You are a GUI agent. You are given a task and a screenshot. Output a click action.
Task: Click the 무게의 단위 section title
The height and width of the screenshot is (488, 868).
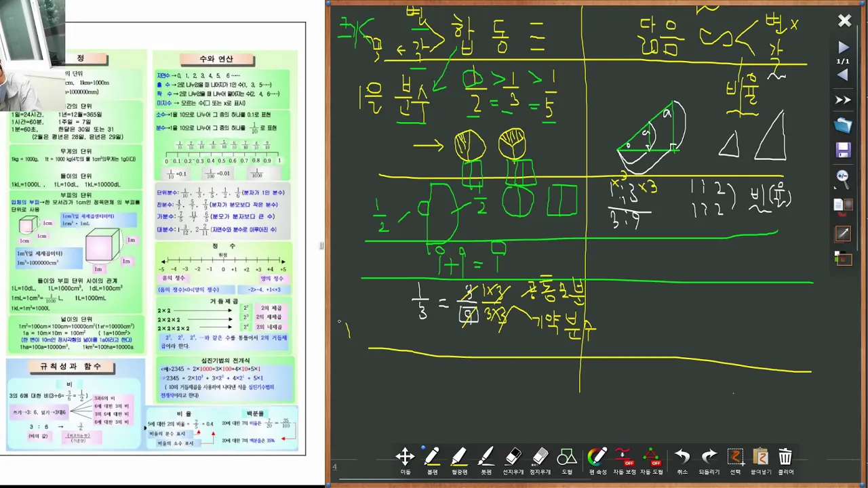click(77, 151)
